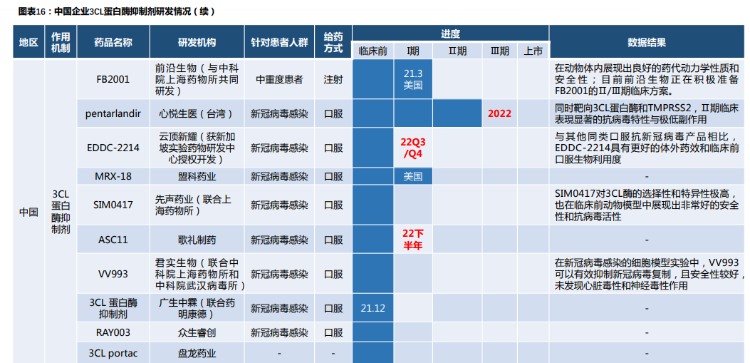This screenshot has width=750, height=363.
Task: Click the 进度 header cell
Action: coord(451,33)
